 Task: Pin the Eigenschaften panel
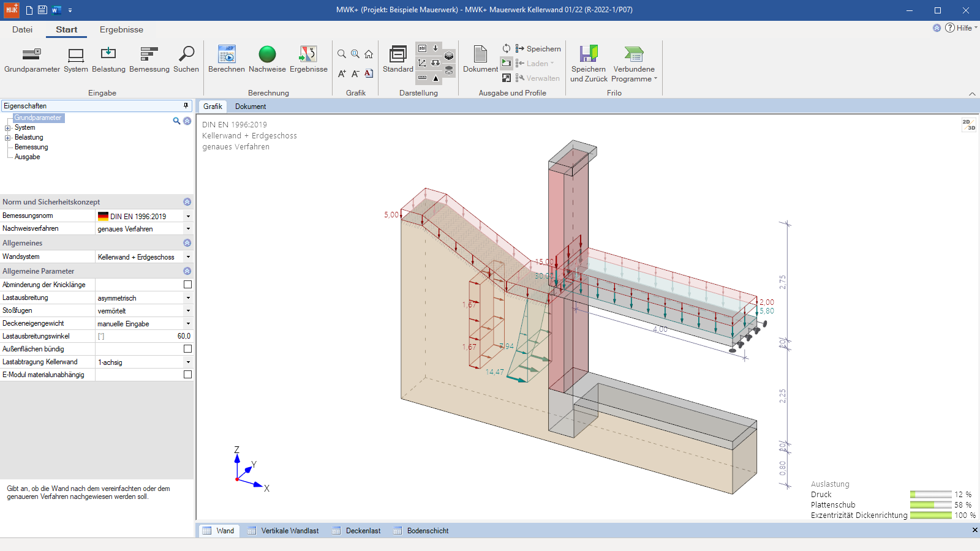186,106
